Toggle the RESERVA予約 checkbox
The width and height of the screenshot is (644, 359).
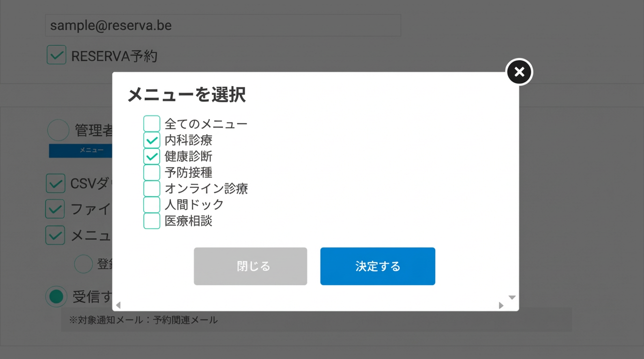[x=57, y=55]
